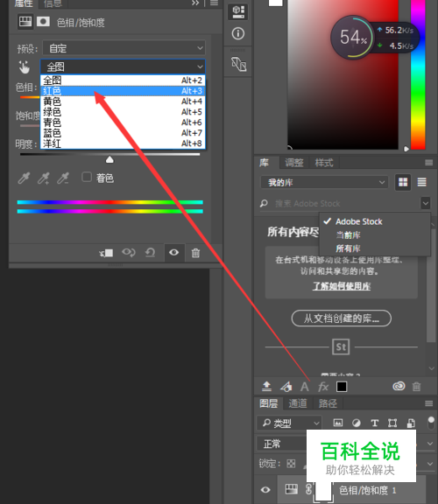Screen dimensions: 438x504
Task: Click the Creative Cloud sync icon
Action: pyautogui.click(x=399, y=386)
